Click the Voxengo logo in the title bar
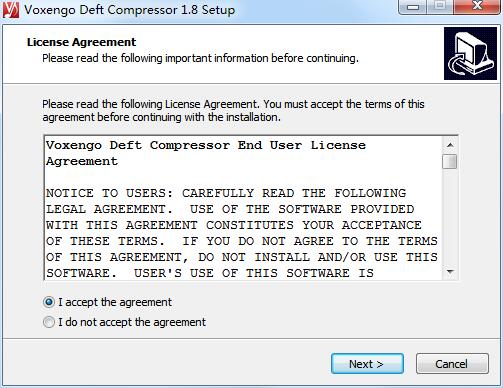Viewport: 503px width, 388px height. pyautogui.click(x=11, y=9)
